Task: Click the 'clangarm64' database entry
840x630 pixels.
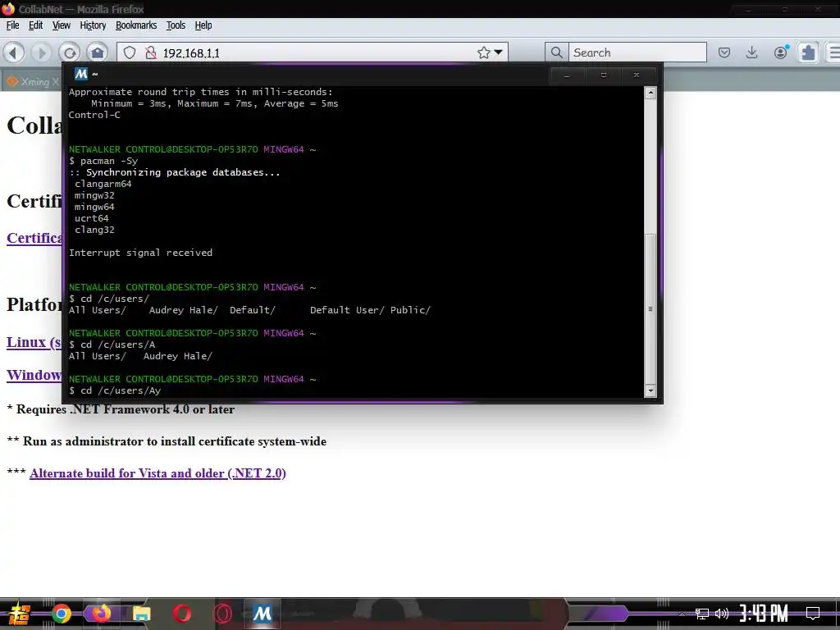Action: pyautogui.click(x=103, y=184)
